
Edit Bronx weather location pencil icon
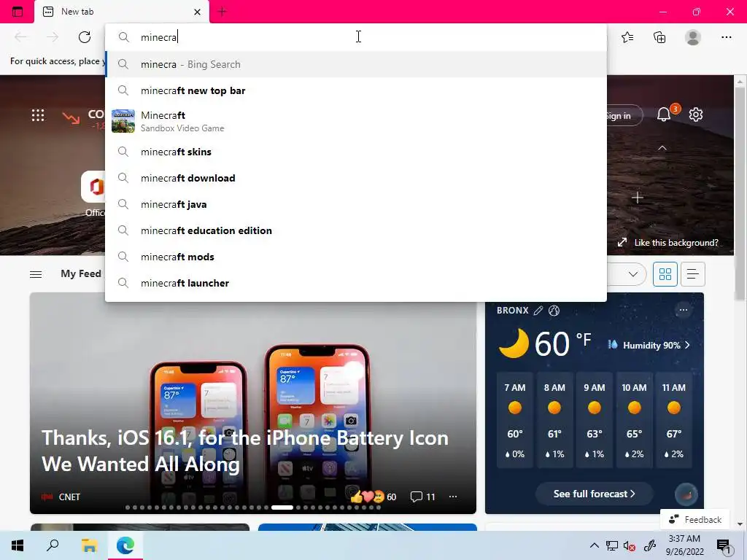(x=538, y=311)
